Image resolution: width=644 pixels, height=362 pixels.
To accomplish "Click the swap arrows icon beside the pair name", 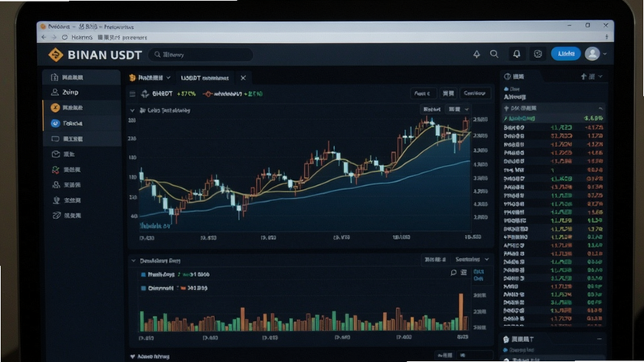I will tap(145, 94).
